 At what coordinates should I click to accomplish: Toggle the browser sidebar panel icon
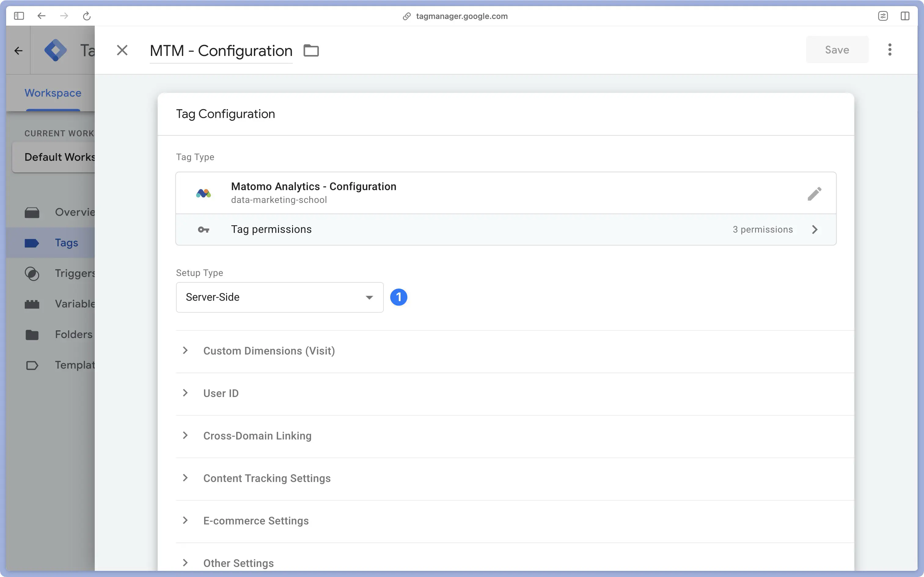19,16
